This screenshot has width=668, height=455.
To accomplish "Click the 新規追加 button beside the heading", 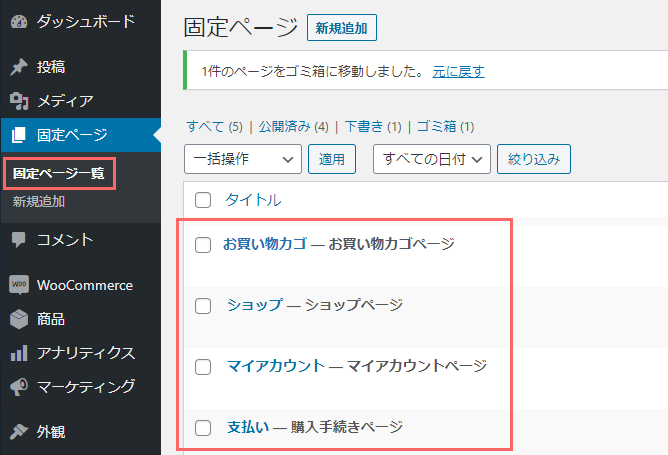I will 342,28.
